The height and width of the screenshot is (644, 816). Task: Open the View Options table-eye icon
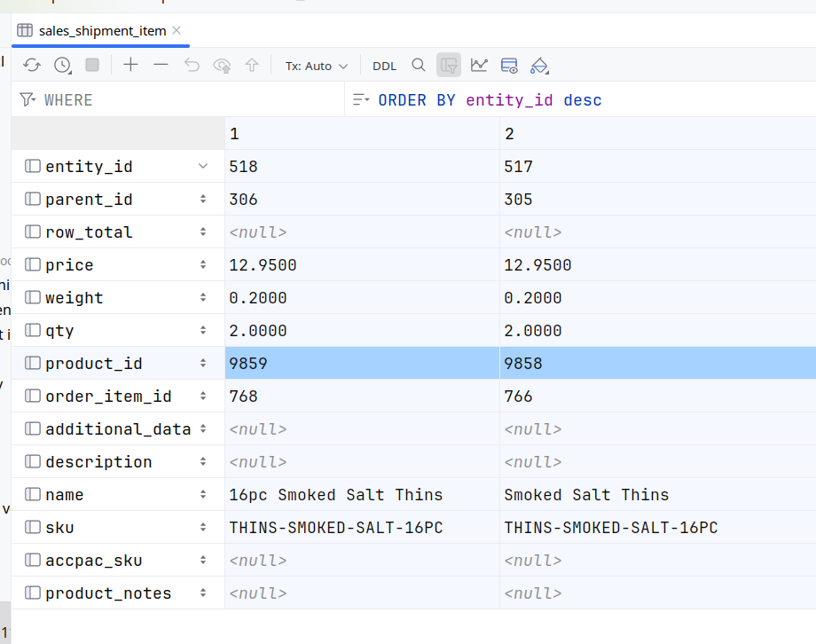pos(509,65)
